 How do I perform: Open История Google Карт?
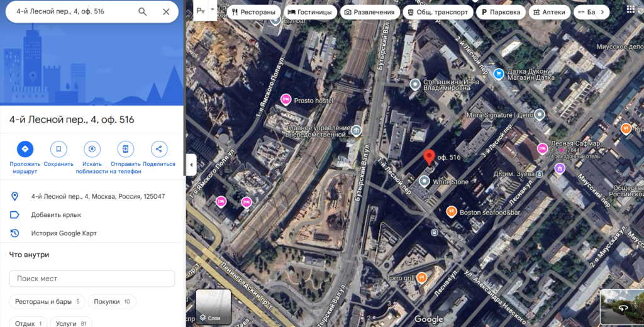64,233
